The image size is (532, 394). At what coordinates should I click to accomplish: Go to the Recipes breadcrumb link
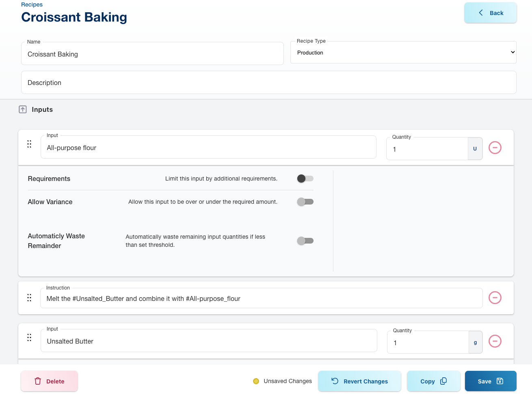pyautogui.click(x=32, y=4)
